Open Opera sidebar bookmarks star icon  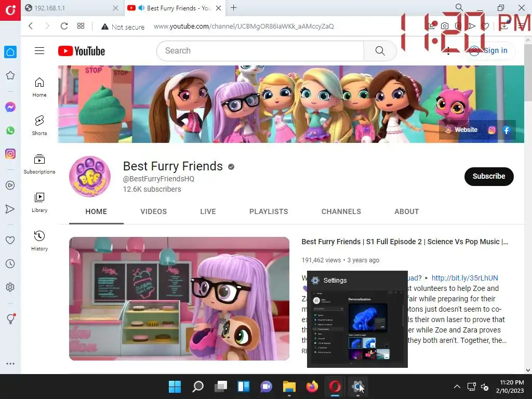(x=10, y=75)
